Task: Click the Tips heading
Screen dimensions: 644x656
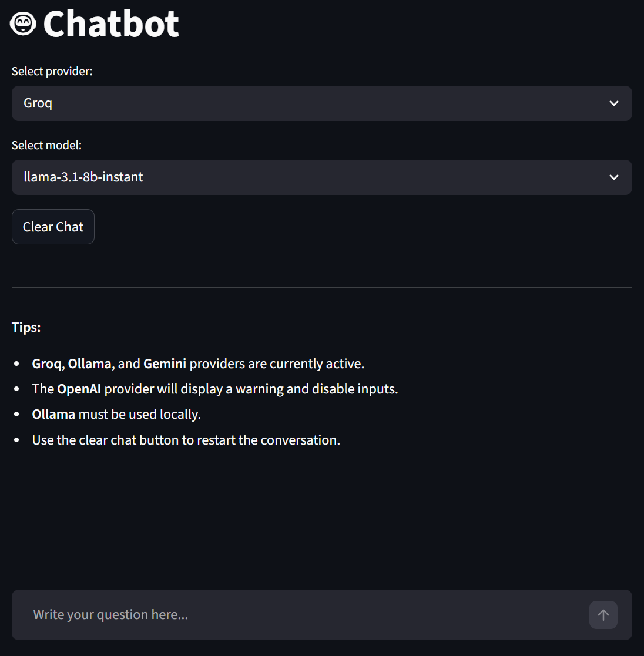Action: 26,327
